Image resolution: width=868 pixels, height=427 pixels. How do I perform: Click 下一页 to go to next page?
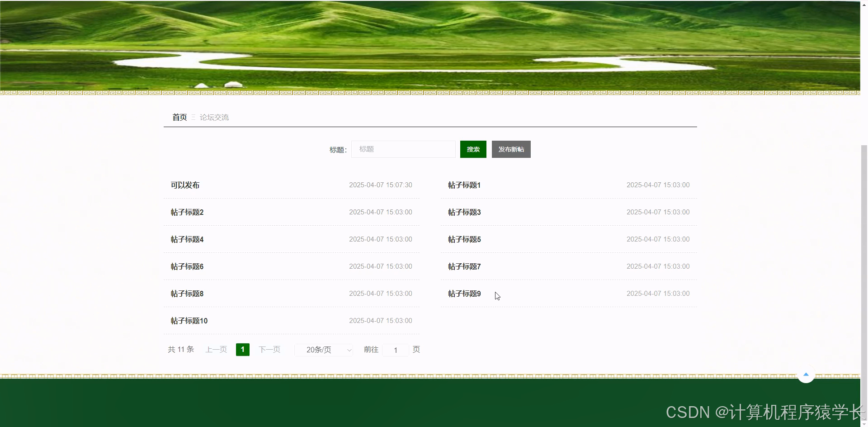click(269, 349)
